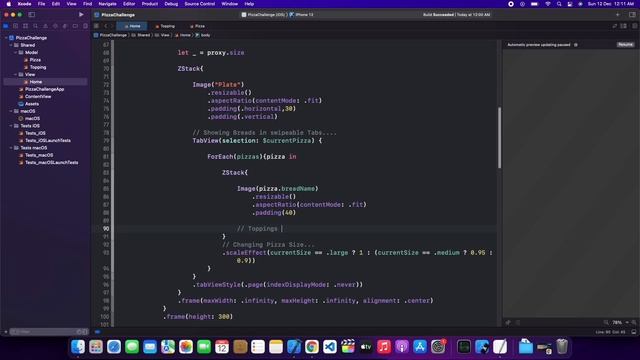Click the editor review changes icon
This screenshot has height=360, width=640.
(615, 26)
